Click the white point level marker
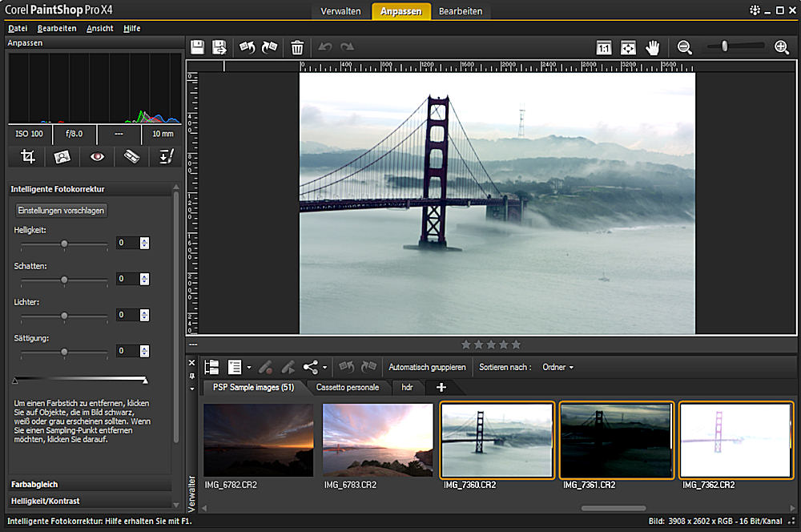801x532 pixels. pyautogui.click(x=146, y=381)
